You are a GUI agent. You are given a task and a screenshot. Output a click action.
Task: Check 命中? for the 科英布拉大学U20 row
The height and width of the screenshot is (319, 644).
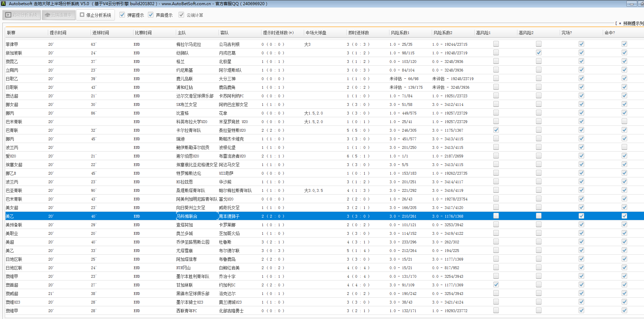point(624,121)
